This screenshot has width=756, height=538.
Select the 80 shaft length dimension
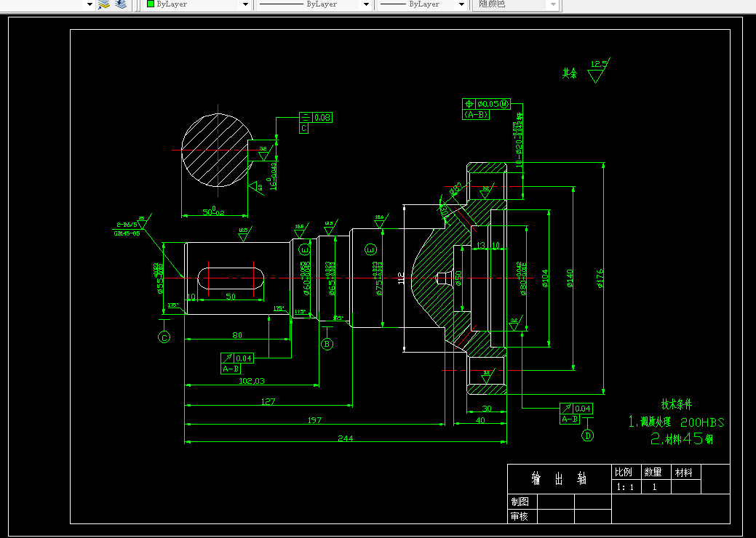pyautogui.click(x=237, y=335)
